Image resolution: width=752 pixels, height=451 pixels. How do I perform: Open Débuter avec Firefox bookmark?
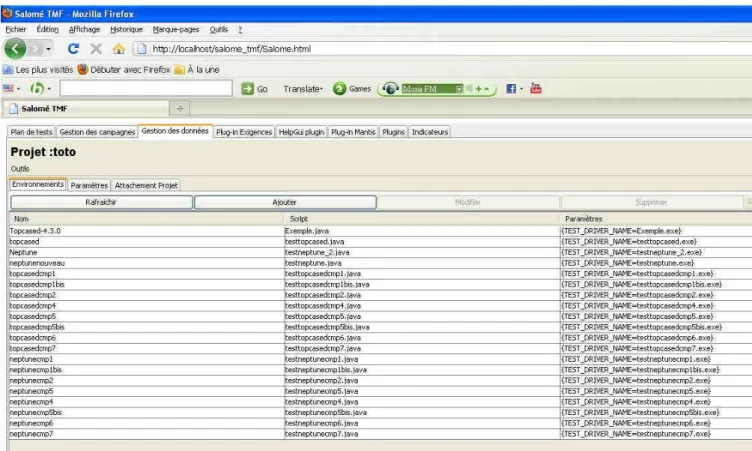[x=124, y=70]
